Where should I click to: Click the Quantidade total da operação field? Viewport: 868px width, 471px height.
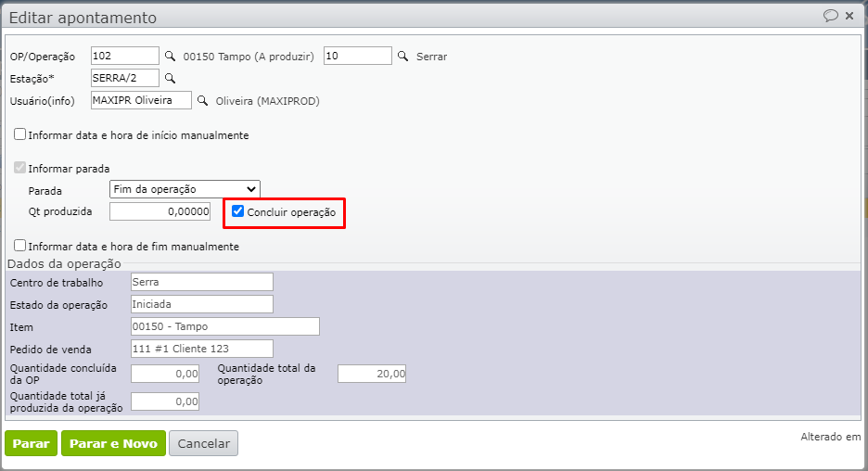click(x=371, y=374)
